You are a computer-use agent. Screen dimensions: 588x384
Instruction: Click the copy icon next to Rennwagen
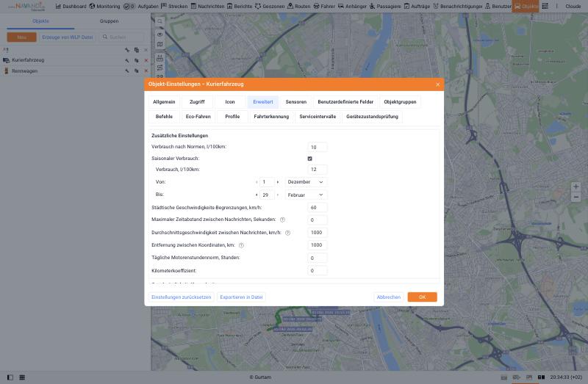pos(137,70)
